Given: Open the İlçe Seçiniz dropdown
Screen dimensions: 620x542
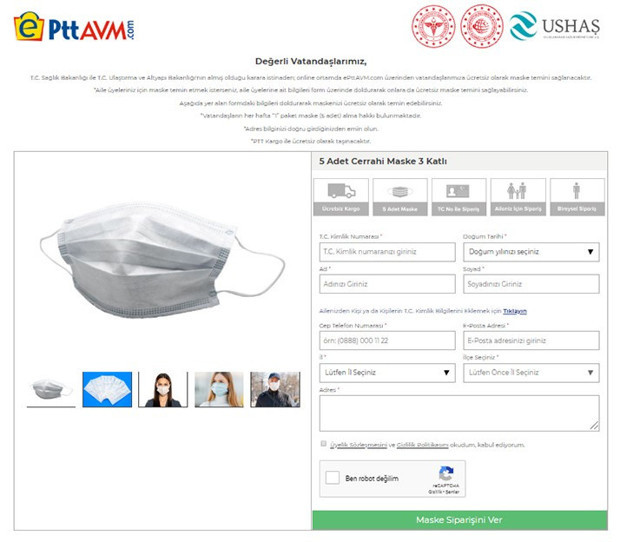Looking at the screenshot, I should coord(531,372).
